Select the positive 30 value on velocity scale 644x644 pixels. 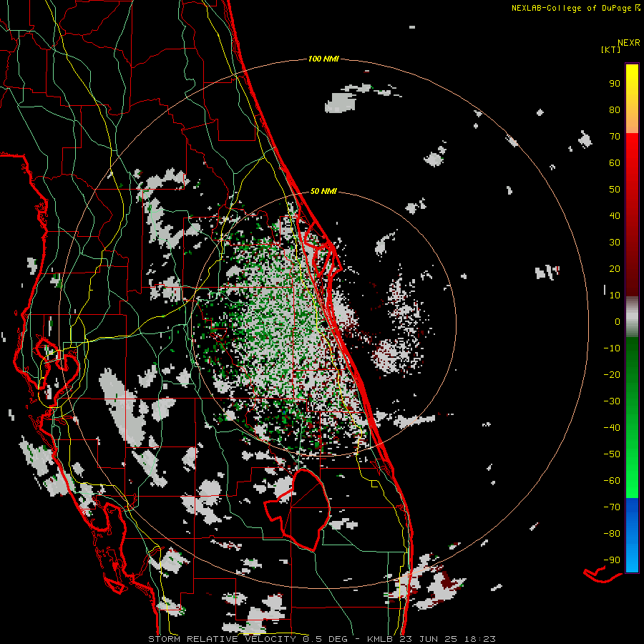point(615,243)
